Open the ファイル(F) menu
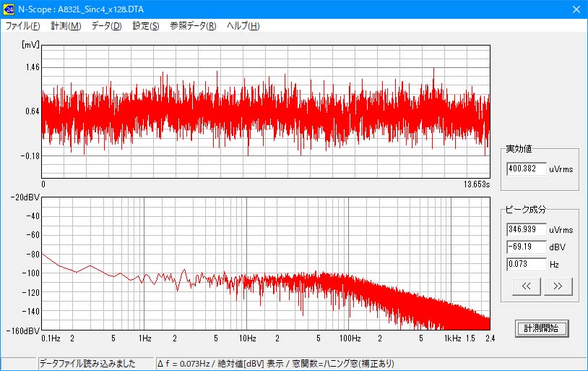The height and width of the screenshot is (371, 588). 22,26
